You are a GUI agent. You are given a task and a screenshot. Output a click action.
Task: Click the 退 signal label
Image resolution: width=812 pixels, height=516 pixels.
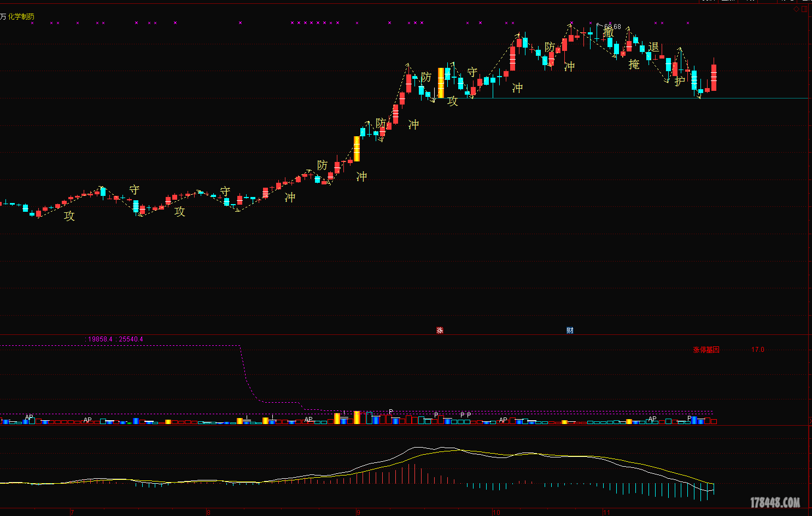[x=653, y=47]
